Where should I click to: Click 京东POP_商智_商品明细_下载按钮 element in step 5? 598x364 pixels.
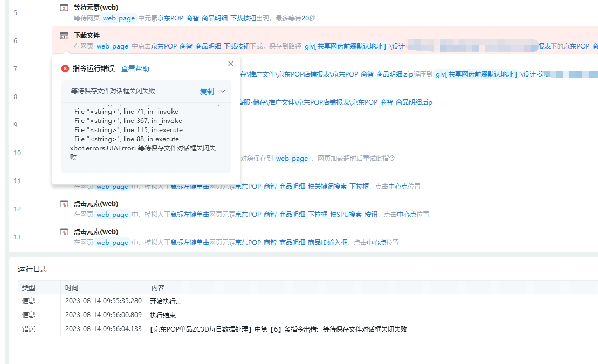click(207, 18)
